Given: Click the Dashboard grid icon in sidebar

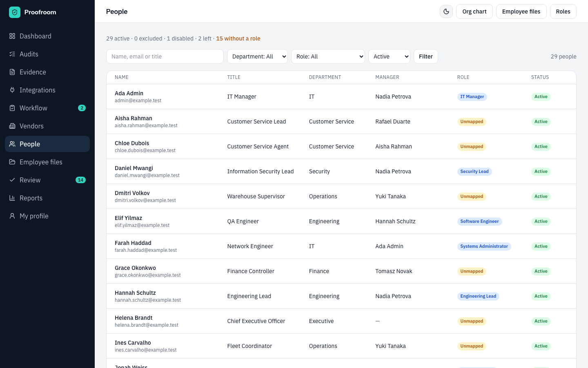Looking at the screenshot, I should pos(12,36).
